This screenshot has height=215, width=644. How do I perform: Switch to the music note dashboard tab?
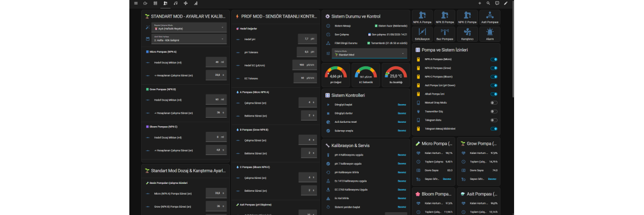175,3
